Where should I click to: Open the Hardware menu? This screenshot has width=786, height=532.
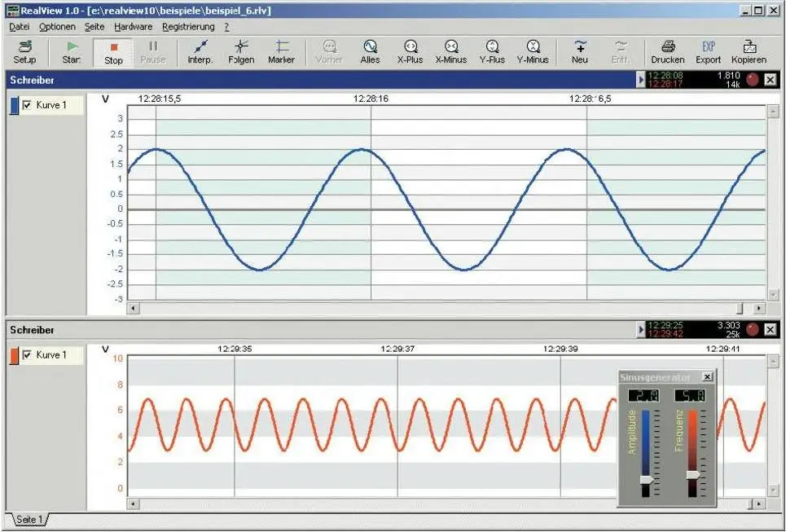[134, 27]
